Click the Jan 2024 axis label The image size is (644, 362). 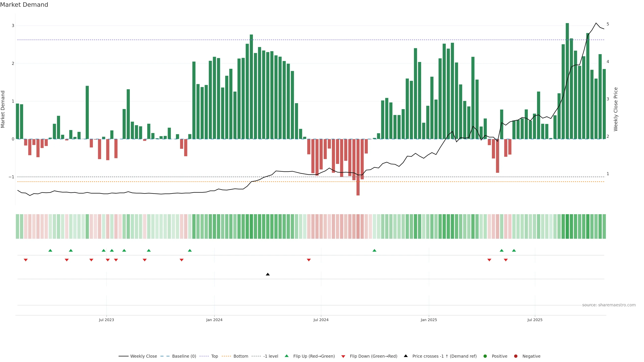[214, 320]
